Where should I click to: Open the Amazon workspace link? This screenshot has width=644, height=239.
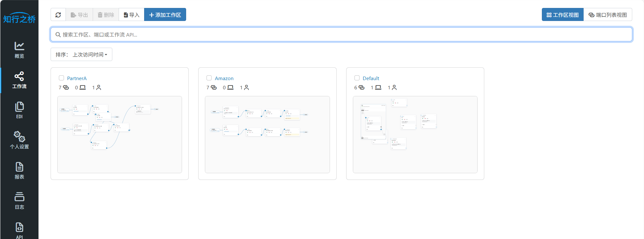[x=224, y=78]
